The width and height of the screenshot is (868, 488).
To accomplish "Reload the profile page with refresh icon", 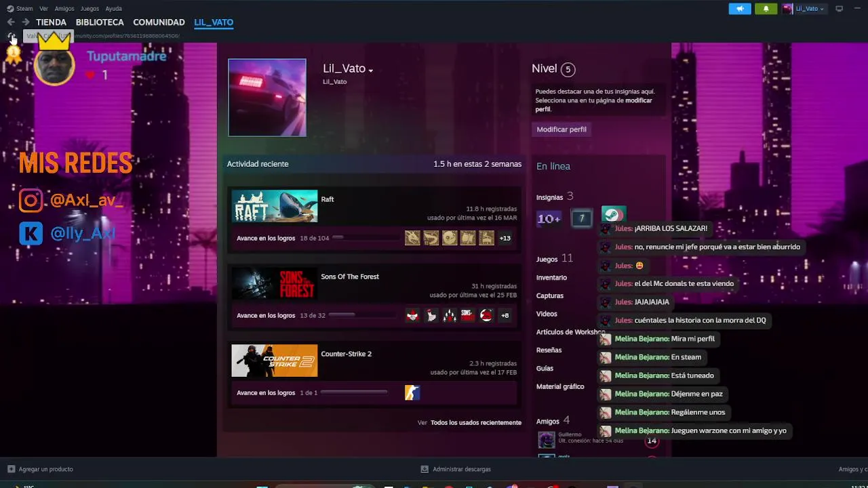I will tap(11, 36).
